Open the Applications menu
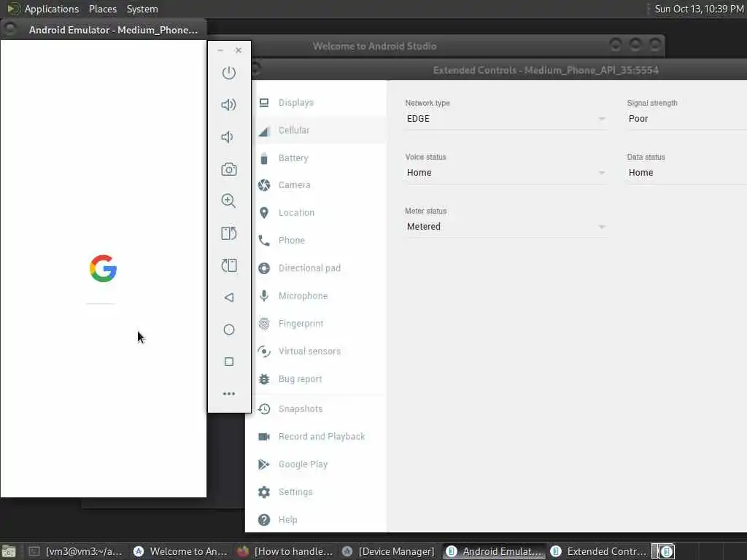 [x=52, y=9]
